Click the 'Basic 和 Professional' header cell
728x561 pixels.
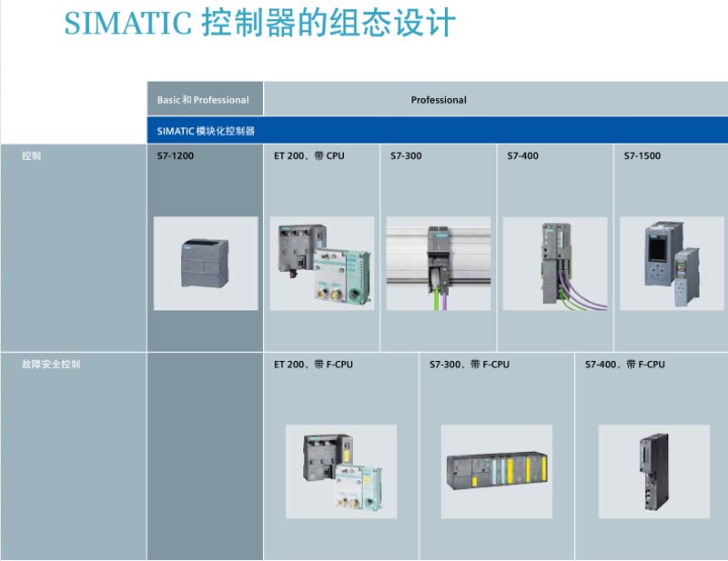pyautogui.click(x=205, y=98)
